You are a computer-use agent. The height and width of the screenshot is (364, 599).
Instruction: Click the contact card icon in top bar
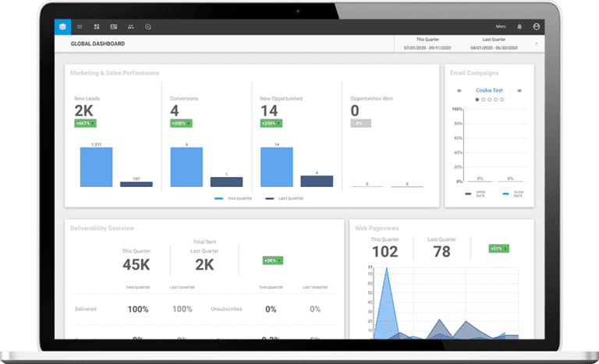coord(114,27)
